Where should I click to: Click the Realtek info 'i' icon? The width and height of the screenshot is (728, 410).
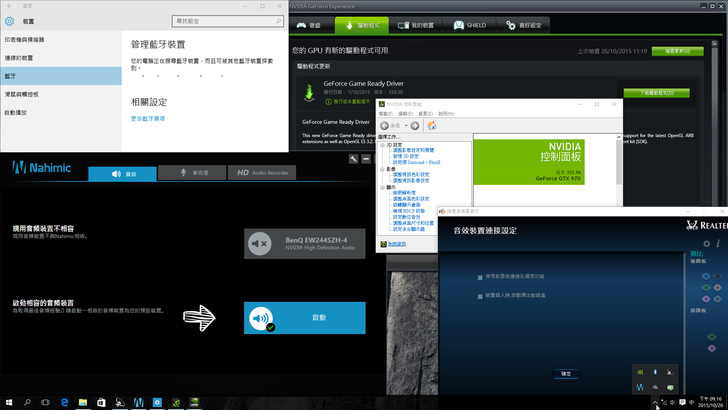(x=718, y=243)
